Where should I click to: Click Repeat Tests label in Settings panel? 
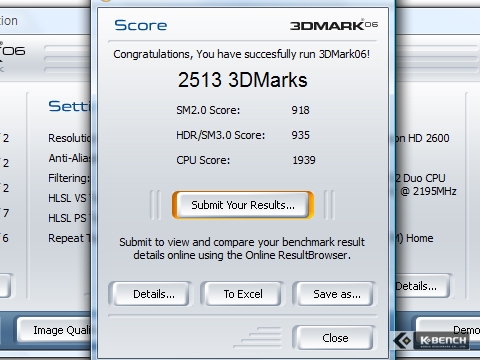69,238
